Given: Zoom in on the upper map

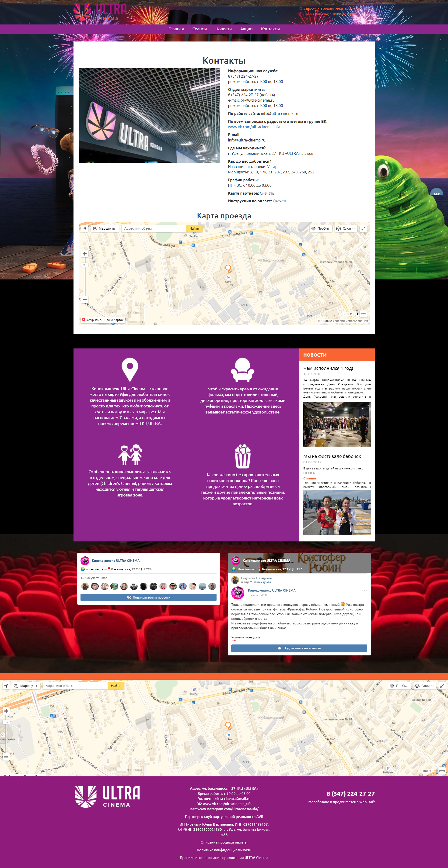Looking at the screenshot, I should 85,254.
